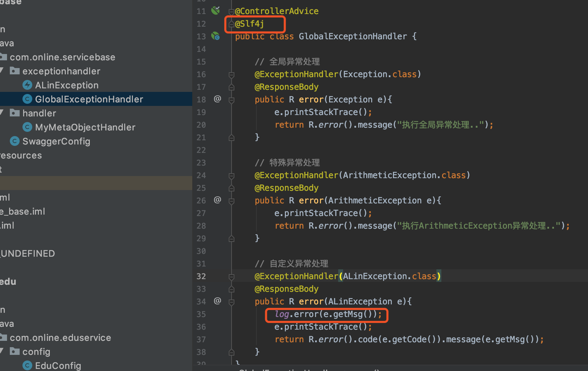
Task: Click the string "执行ArithmeticException异常处理.."
Action: (x=479, y=225)
